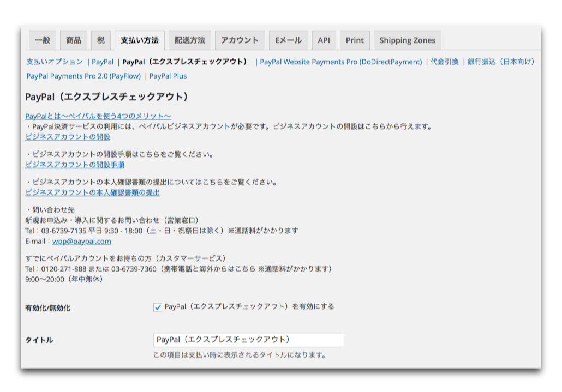This screenshot has width=562, height=392.
Task: Open the ビジネスアカウントの開設手順 link
Action: (75, 165)
